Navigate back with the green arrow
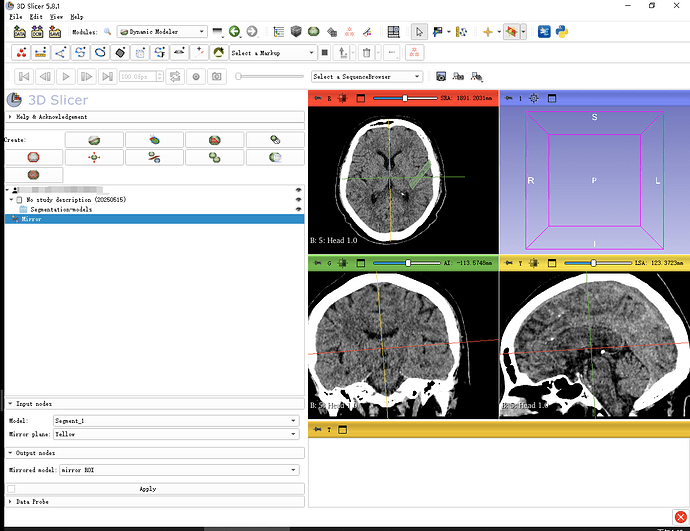Screen dimensions: 690x531 pyautogui.click(x=234, y=32)
